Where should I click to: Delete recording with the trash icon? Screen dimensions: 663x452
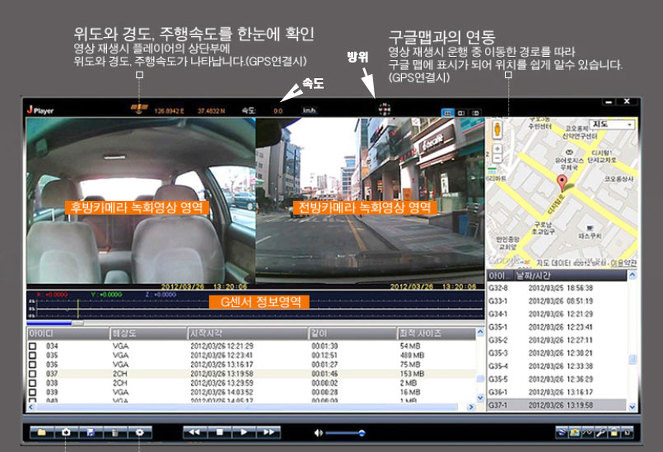pyautogui.click(x=115, y=433)
